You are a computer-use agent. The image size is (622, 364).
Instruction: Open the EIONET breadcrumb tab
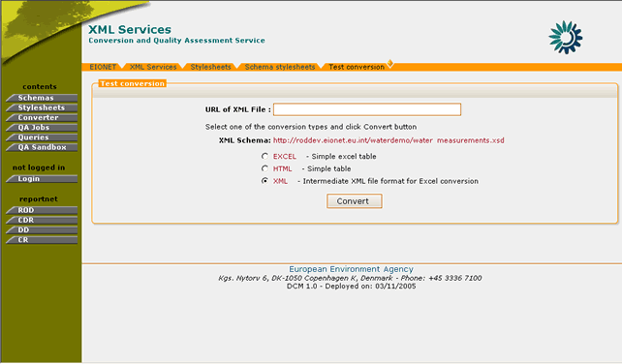(103, 67)
